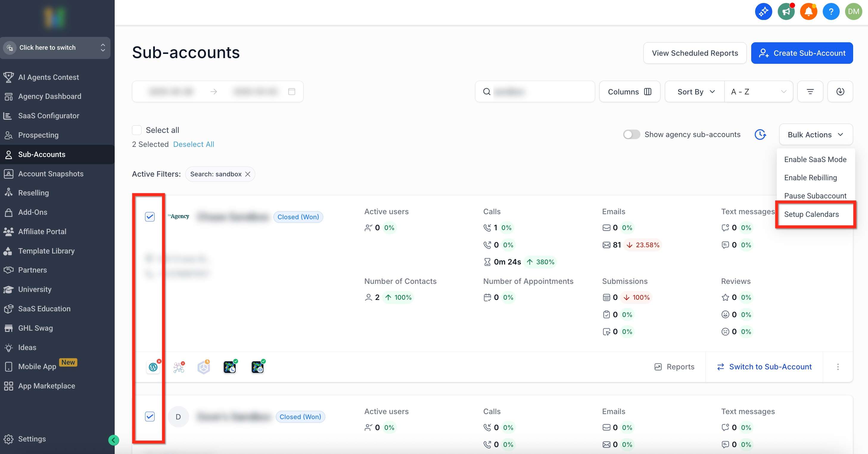Click the megaphone announcements icon

pos(786,11)
